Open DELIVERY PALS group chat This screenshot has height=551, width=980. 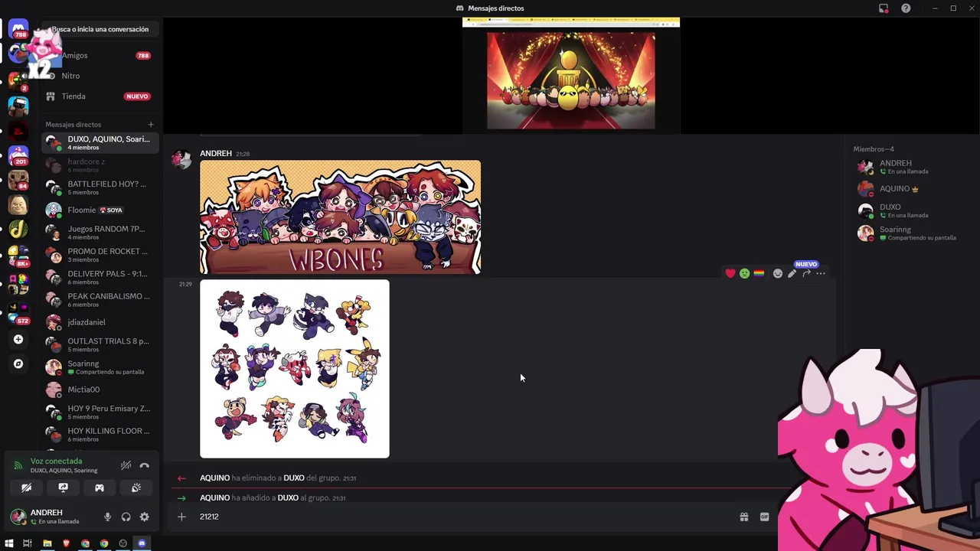(100, 277)
